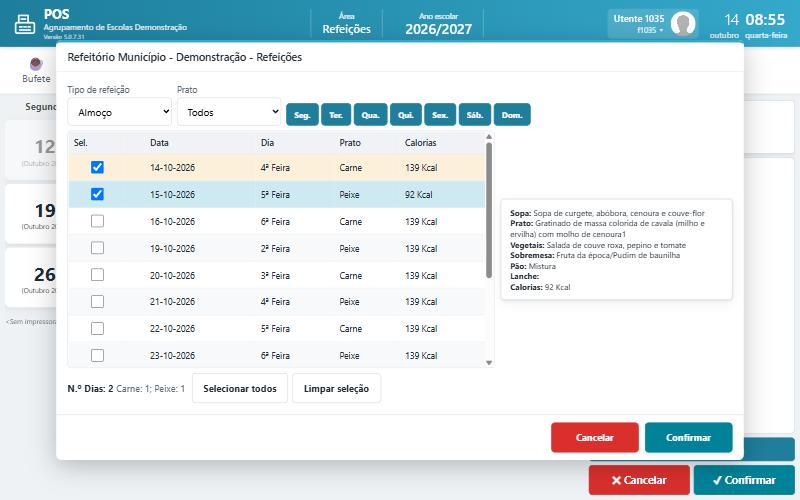
Task: Click the 21-10-2026 date cell
Action: [x=172, y=302]
